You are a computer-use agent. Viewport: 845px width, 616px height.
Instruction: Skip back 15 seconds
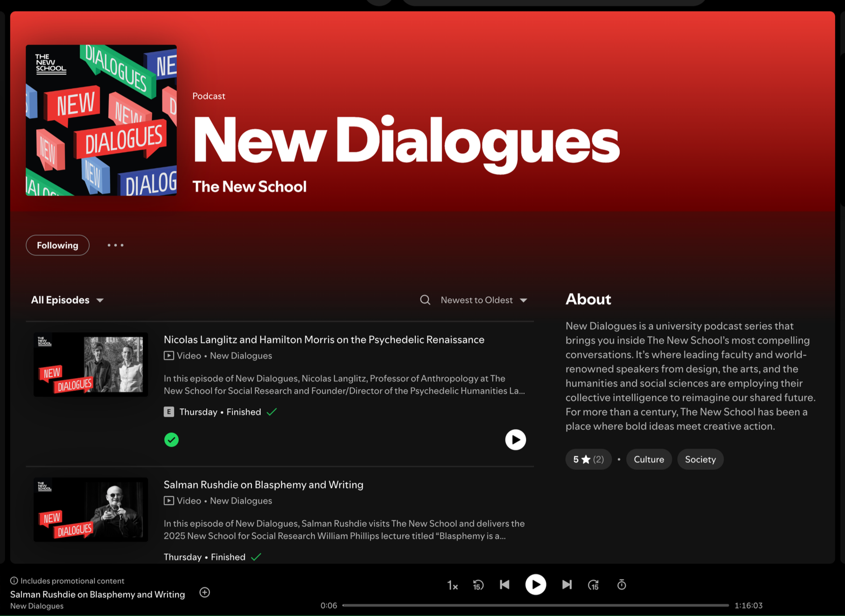coord(478,585)
